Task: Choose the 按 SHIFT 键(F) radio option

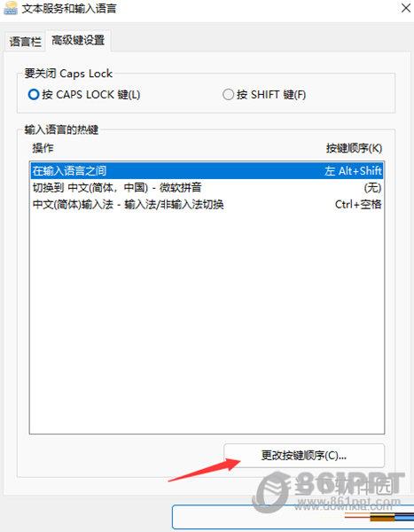Action: point(264,94)
